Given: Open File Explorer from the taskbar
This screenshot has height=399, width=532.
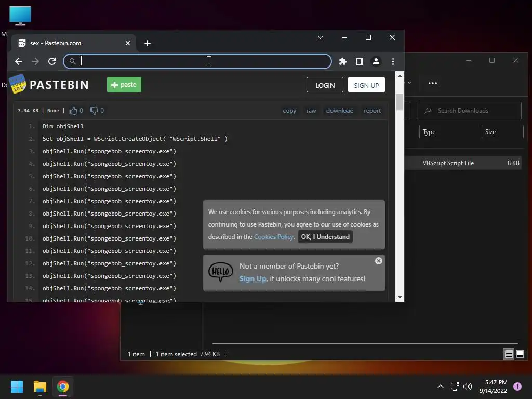Looking at the screenshot, I should 39,387.
